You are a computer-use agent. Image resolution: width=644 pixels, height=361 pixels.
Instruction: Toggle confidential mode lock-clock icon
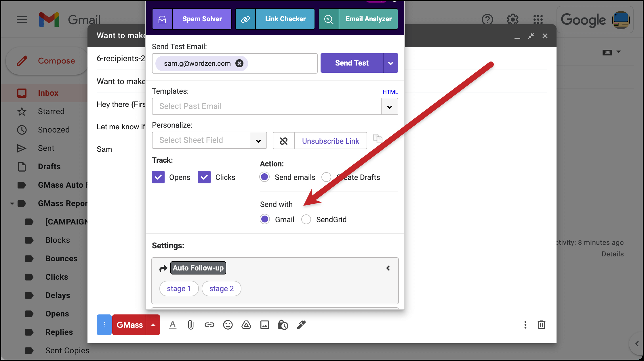click(x=283, y=325)
